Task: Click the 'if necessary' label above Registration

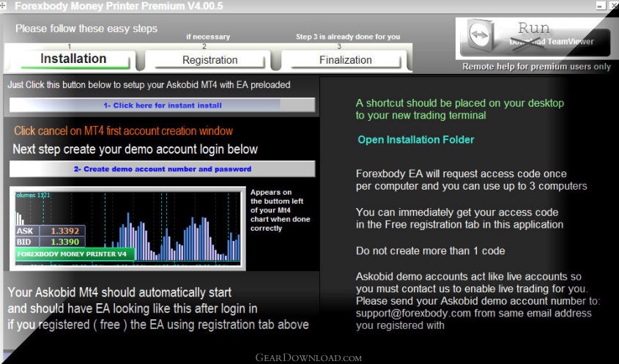Action: (x=208, y=37)
